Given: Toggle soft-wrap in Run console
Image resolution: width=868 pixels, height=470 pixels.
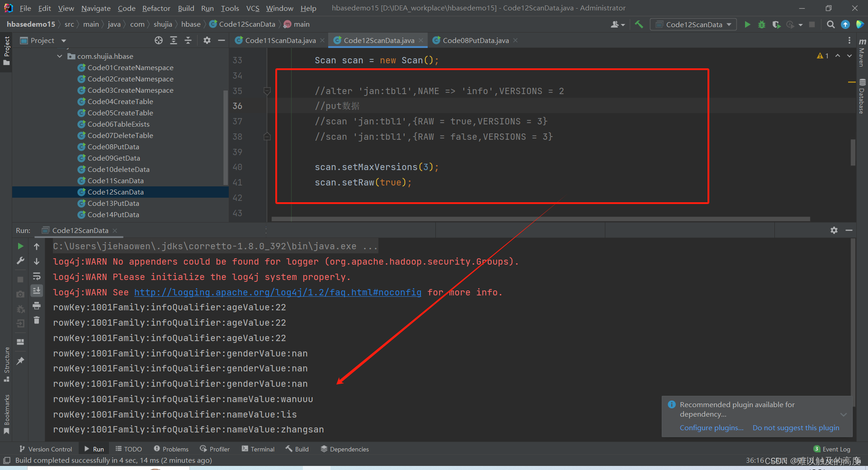Looking at the screenshot, I should (37, 276).
